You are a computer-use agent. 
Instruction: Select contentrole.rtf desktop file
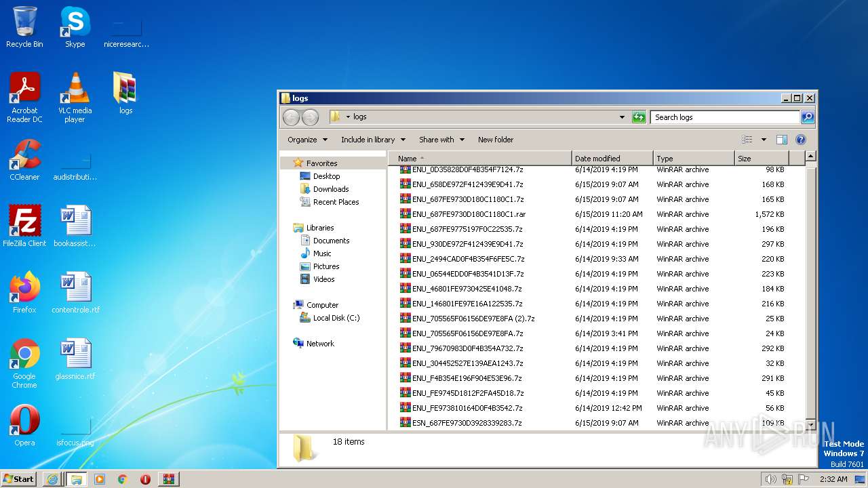75,293
